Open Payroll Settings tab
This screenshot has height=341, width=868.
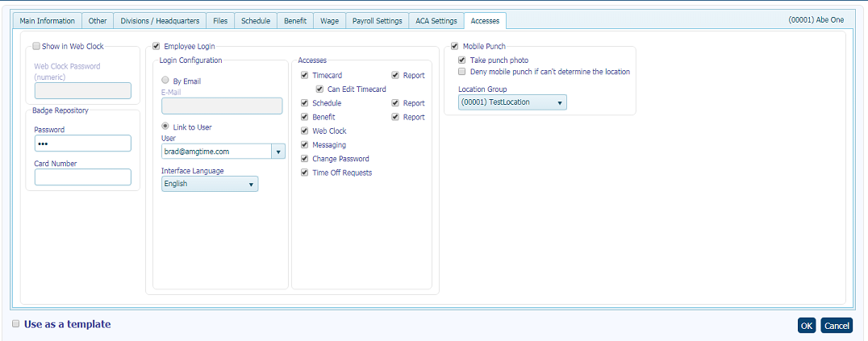378,20
